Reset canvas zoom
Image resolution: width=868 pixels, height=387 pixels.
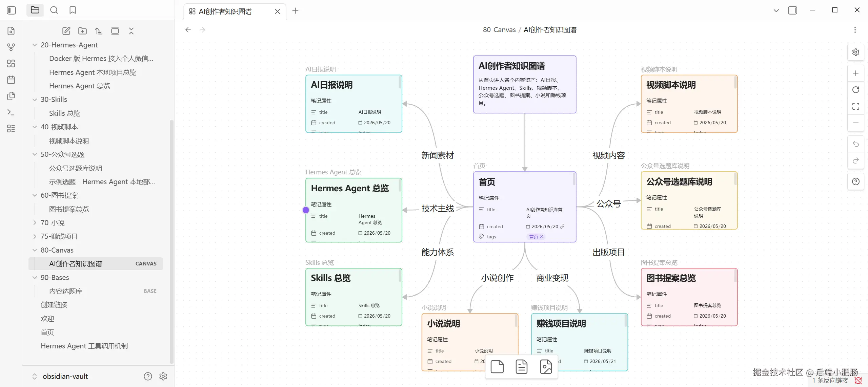pyautogui.click(x=855, y=90)
